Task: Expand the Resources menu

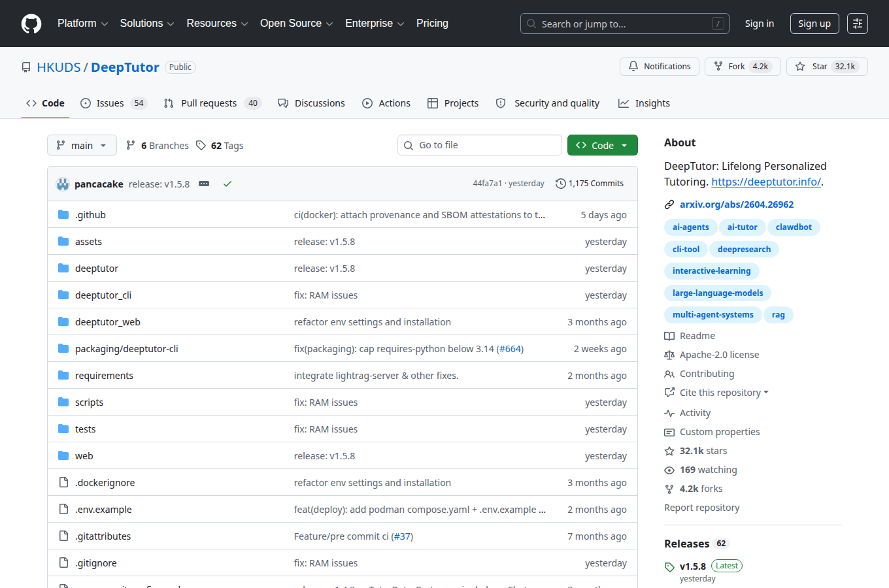Action: pos(217,24)
